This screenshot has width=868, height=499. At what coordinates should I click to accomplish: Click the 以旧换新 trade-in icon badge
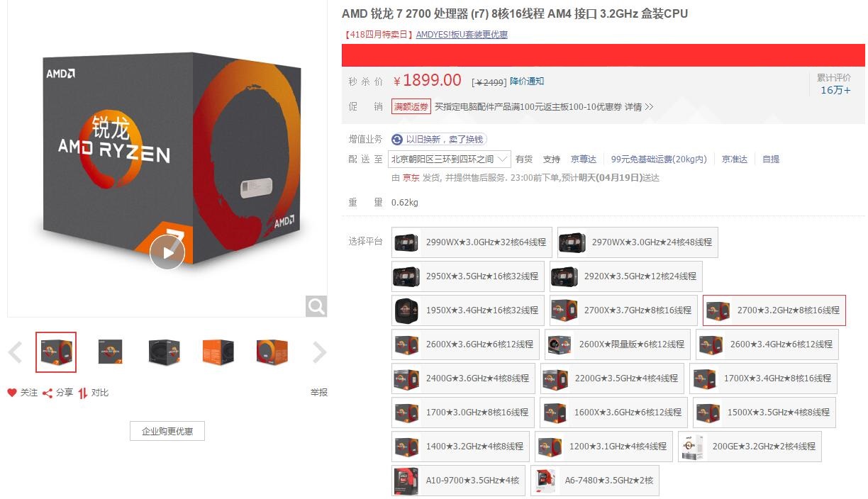pyautogui.click(x=397, y=140)
